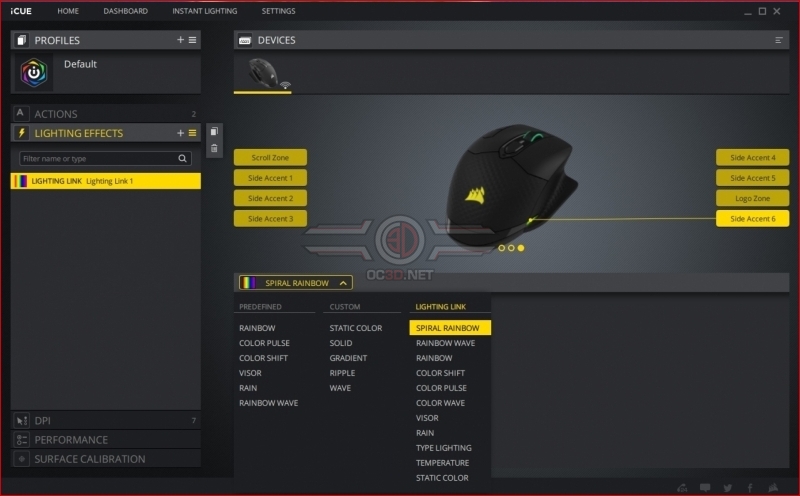Open the Corsair sails logo link
The width and height of the screenshot is (800, 496).
coord(773,488)
